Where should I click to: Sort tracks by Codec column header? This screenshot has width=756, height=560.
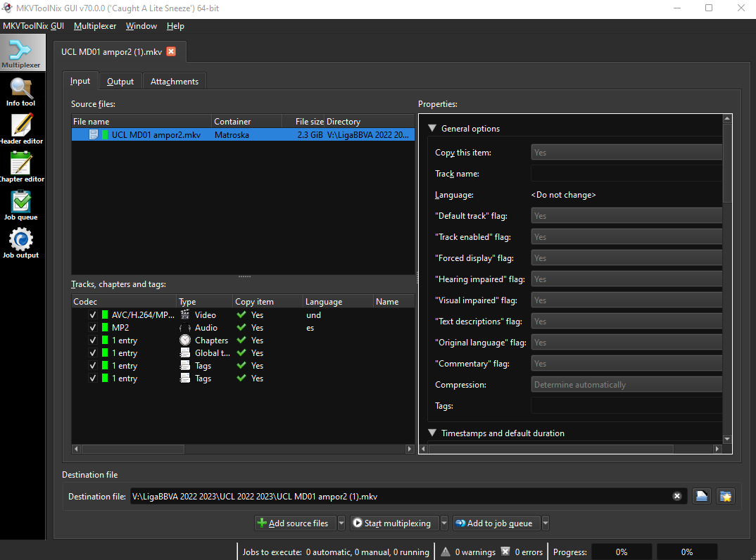[123, 301]
